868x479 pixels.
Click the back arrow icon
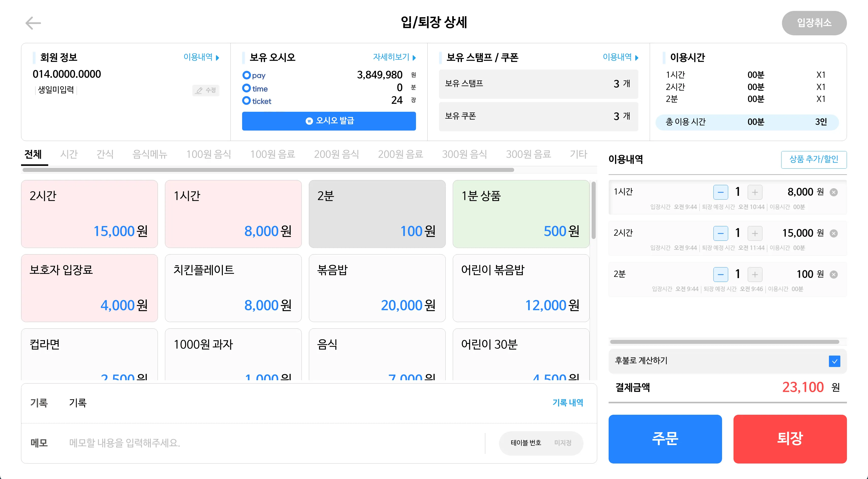point(33,23)
